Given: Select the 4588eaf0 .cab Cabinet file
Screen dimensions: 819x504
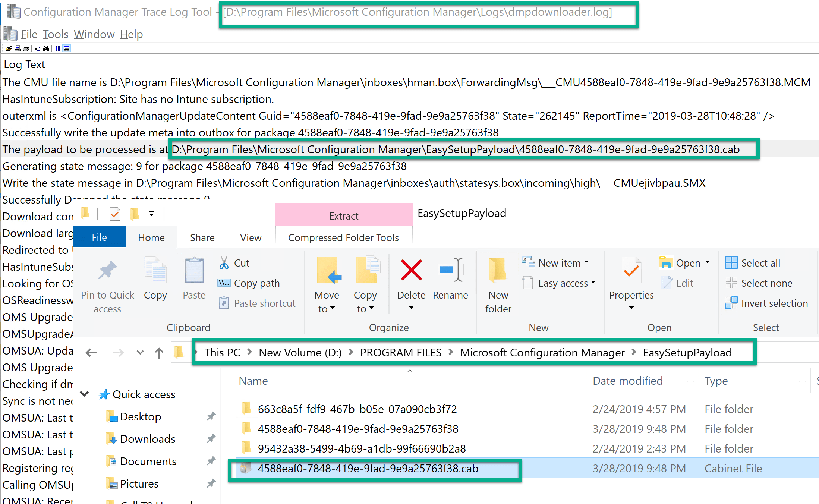Looking at the screenshot, I should point(368,469).
